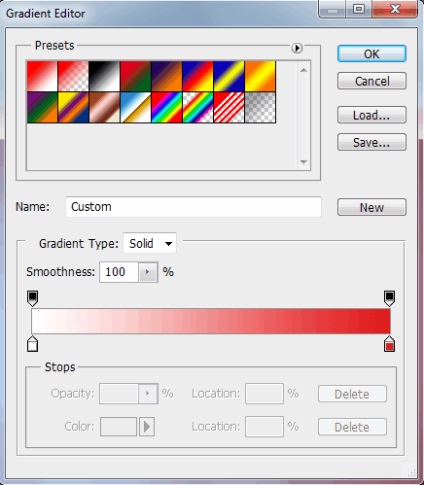Select the Transparent Stripes preset

pyautogui.click(x=229, y=107)
